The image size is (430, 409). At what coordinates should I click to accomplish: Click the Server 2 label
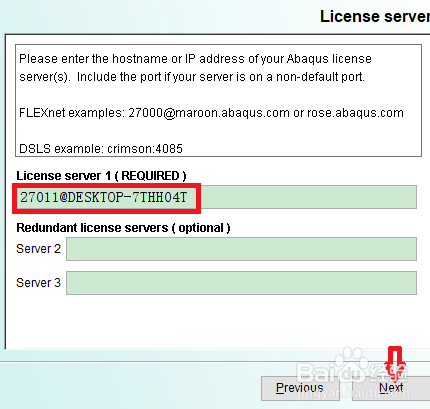[39, 249]
